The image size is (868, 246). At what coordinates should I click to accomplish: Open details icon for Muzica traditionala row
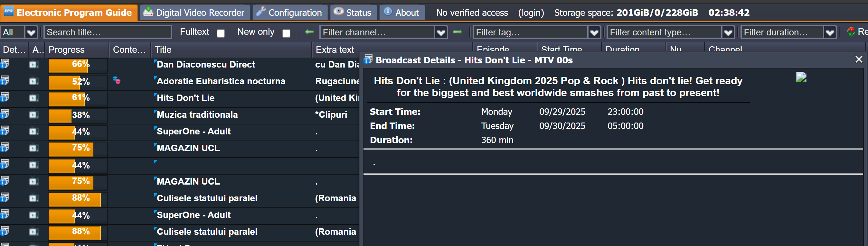click(x=5, y=114)
